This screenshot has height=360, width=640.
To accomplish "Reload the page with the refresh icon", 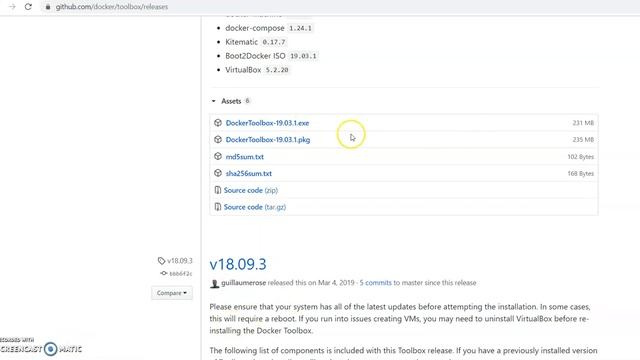I will click(28, 7).
